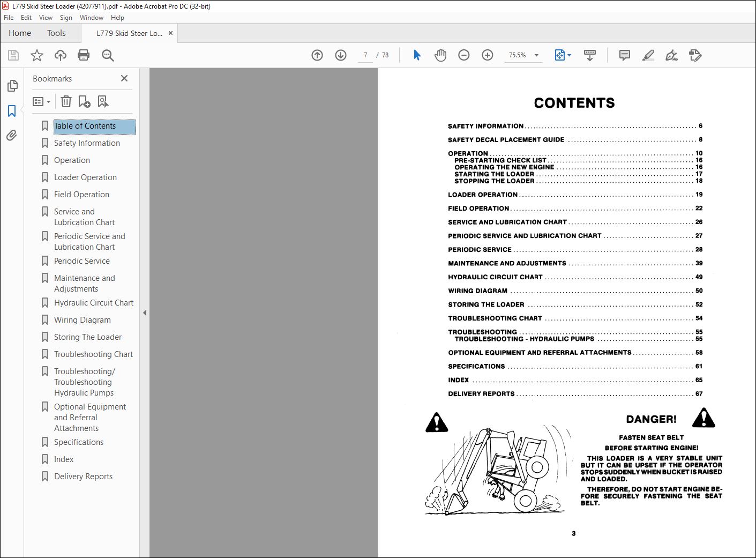The width and height of the screenshot is (756, 558).
Task: Zoom in with plus button
Action: (x=488, y=55)
